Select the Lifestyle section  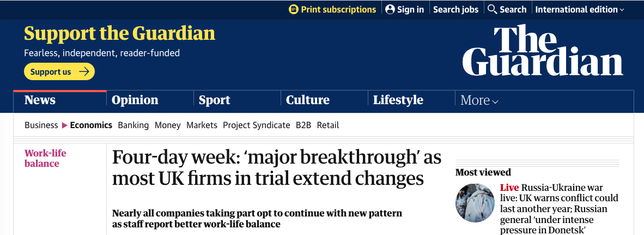[398, 100]
